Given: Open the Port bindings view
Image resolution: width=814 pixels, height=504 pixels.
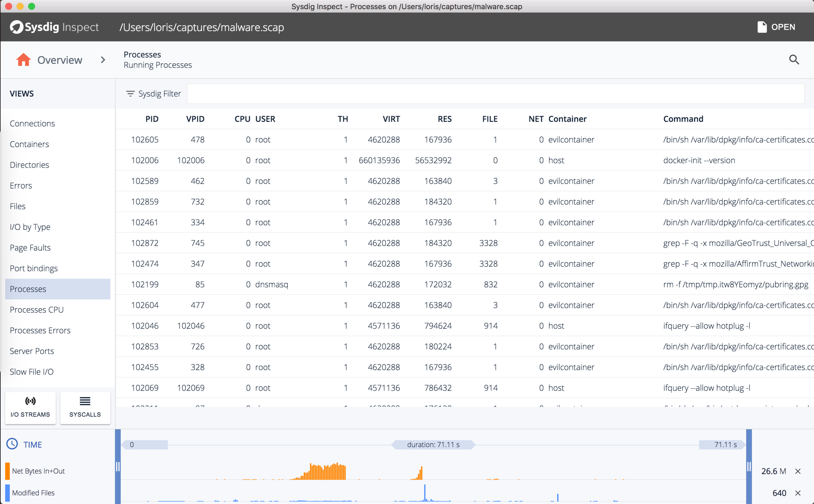Looking at the screenshot, I should tap(34, 268).
